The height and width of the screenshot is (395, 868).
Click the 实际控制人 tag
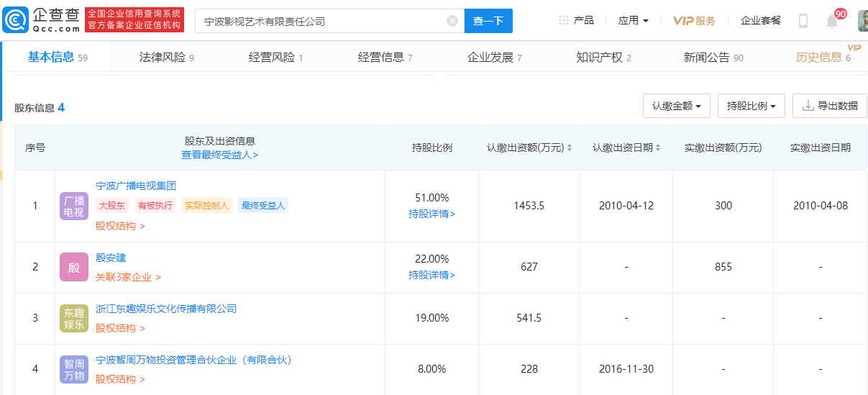pyautogui.click(x=207, y=206)
